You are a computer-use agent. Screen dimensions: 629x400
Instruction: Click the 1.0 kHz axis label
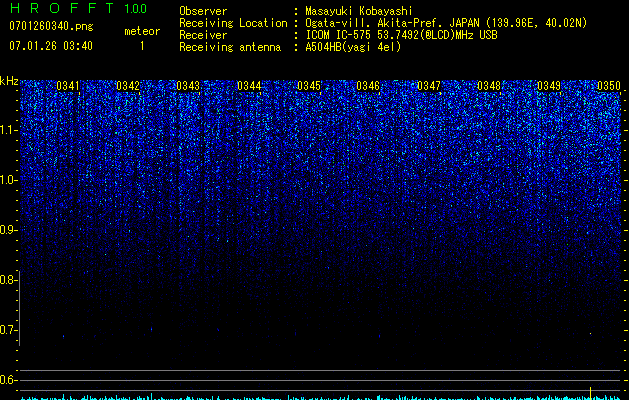click(9, 180)
